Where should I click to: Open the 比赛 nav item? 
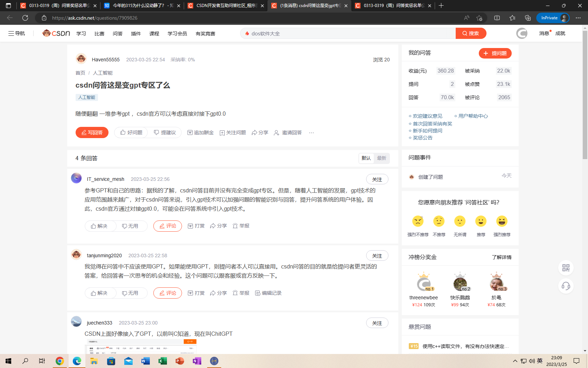(x=99, y=34)
